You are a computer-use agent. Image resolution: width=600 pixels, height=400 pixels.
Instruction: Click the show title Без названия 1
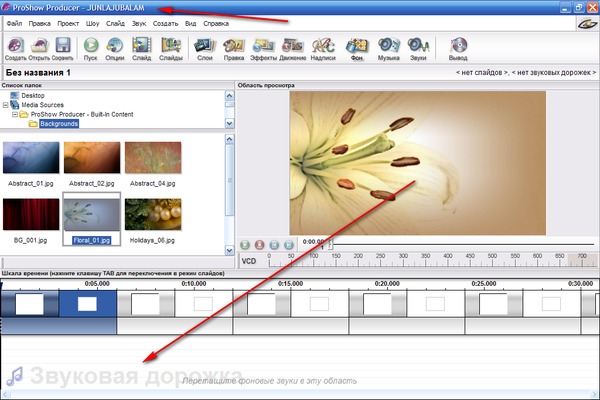pyautogui.click(x=38, y=73)
